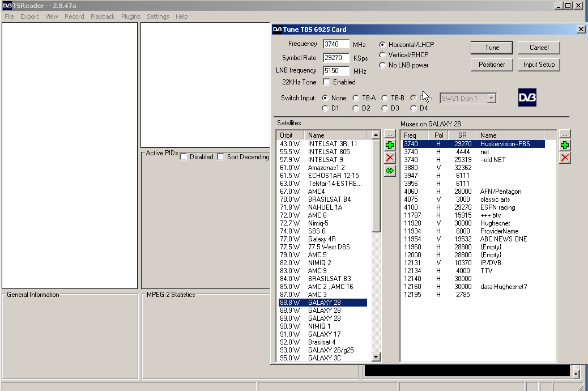Click the satellites list scroll-down arrow
The width and height of the screenshot is (588, 391).
pos(376,357)
